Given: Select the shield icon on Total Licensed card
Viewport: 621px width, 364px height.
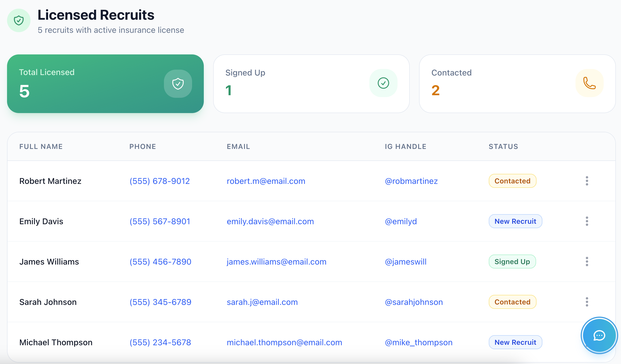Looking at the screenshot, I should coord(178,83).
